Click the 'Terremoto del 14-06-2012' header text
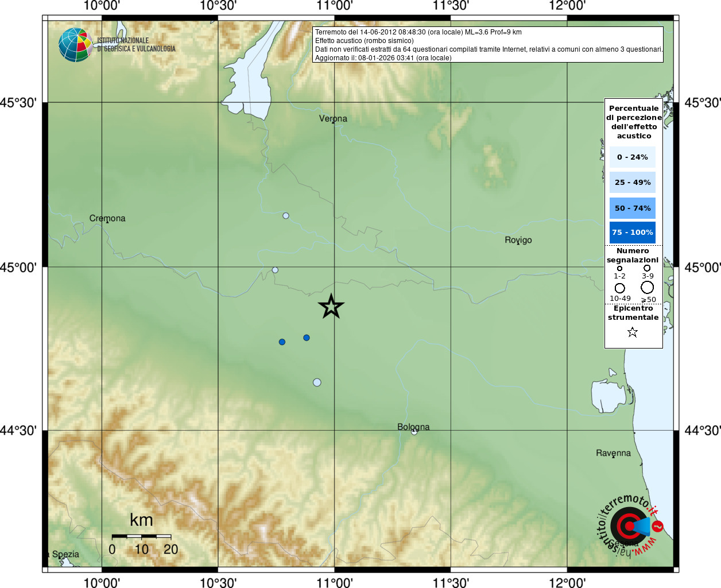This screenshot has width=721, height=588. click(x=418, y=32)
